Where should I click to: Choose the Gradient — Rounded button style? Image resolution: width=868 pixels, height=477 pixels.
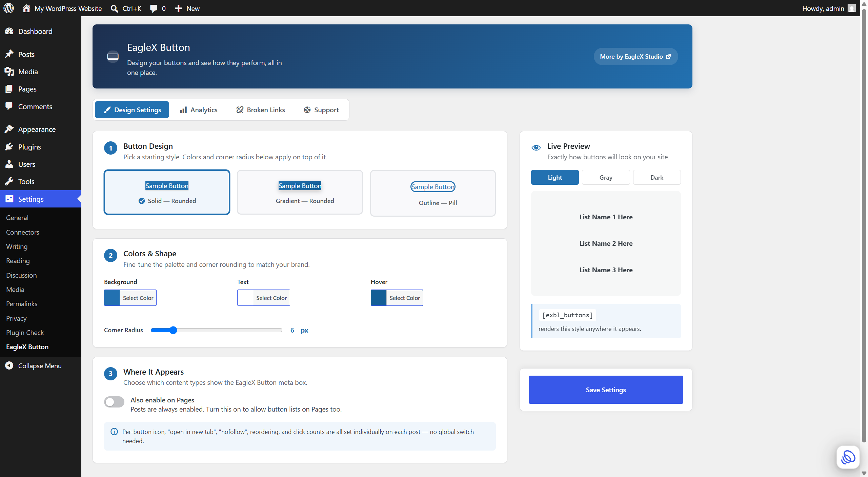300,192
